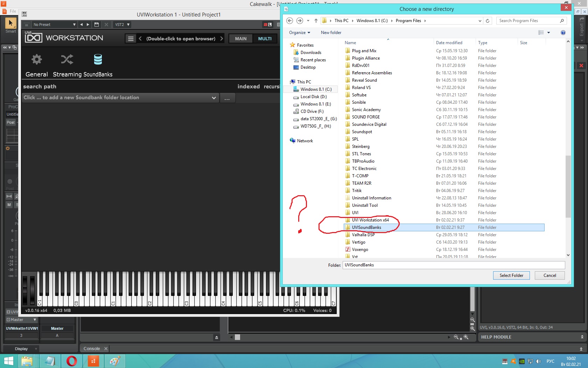Click Windows 8.1 (C:) in the address breadcrumb

coord(372,21)
